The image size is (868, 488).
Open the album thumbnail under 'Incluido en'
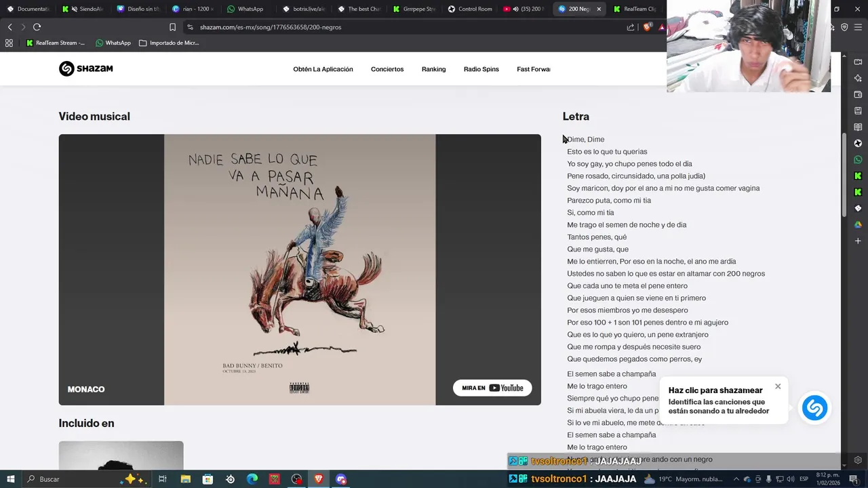point(121,455)
